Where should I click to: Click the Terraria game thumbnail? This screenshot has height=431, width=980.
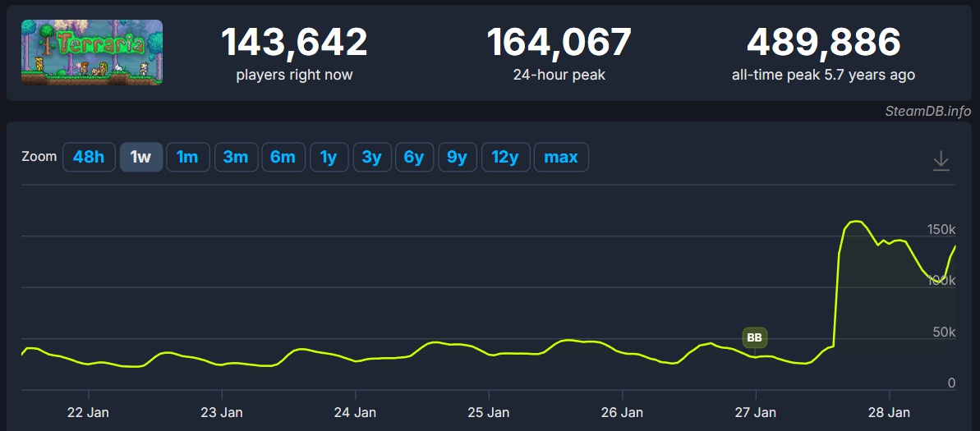92,53
